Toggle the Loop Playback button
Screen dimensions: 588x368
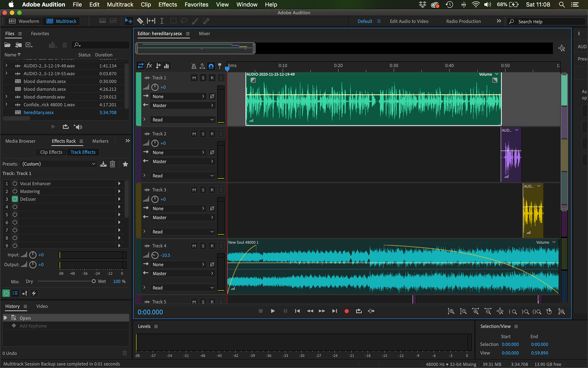[359, 311]
